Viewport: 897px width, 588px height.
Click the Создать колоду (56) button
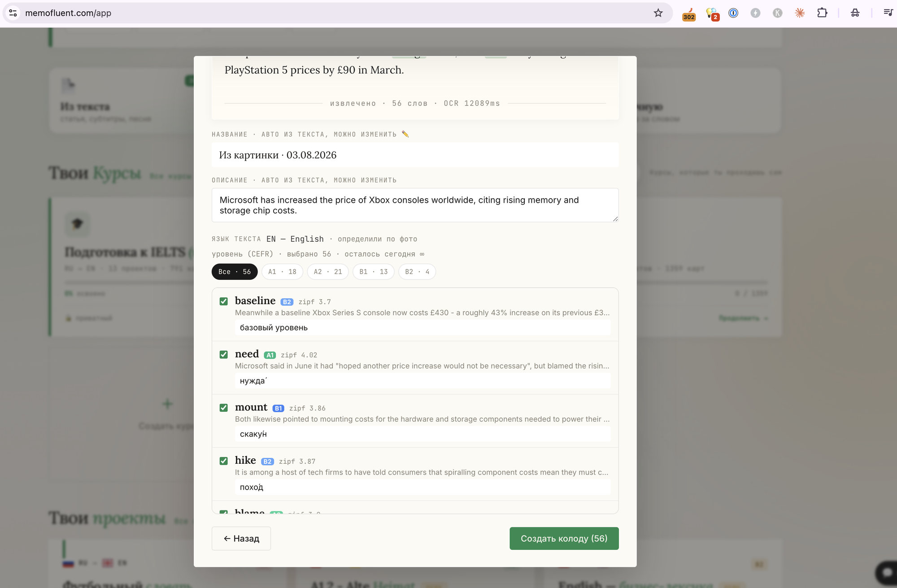(x=564, y=538)
